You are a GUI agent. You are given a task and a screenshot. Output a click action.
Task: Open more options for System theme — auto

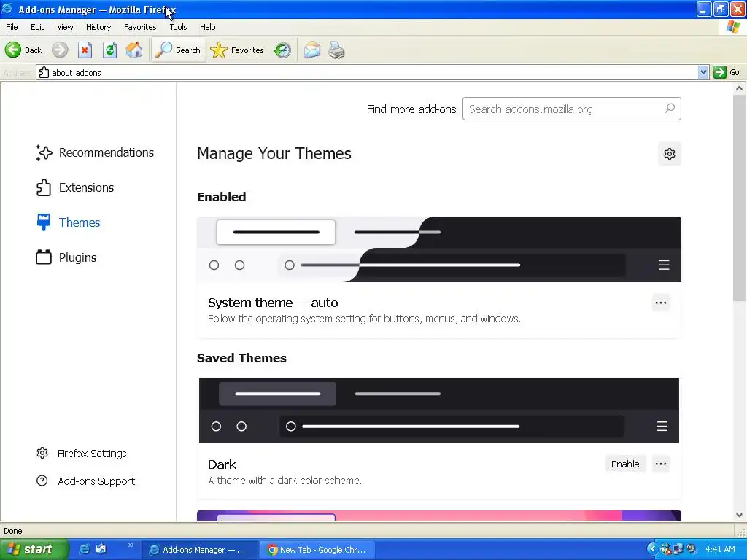[x=661, y=303]
